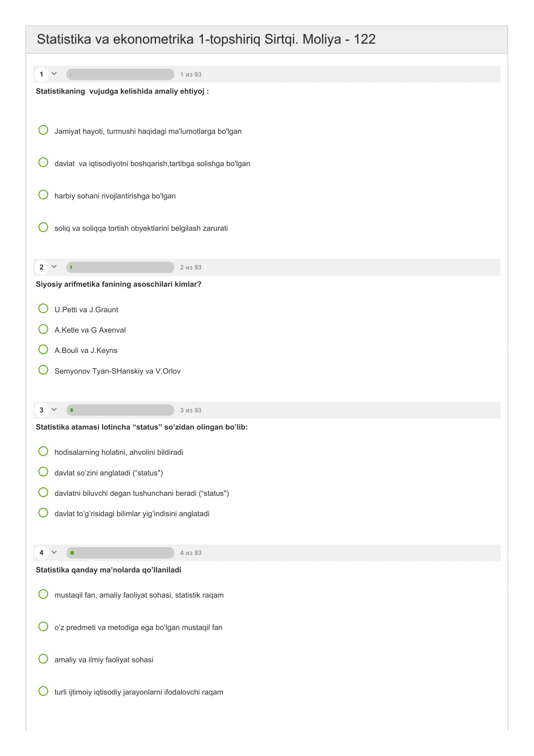Expand the chevron next to question 2

click(54, 267)
